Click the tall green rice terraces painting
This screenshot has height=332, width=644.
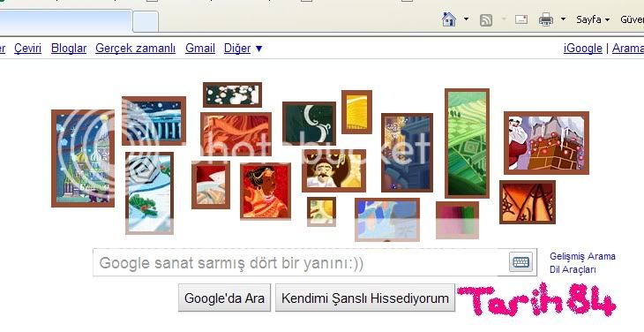(467, 143)
